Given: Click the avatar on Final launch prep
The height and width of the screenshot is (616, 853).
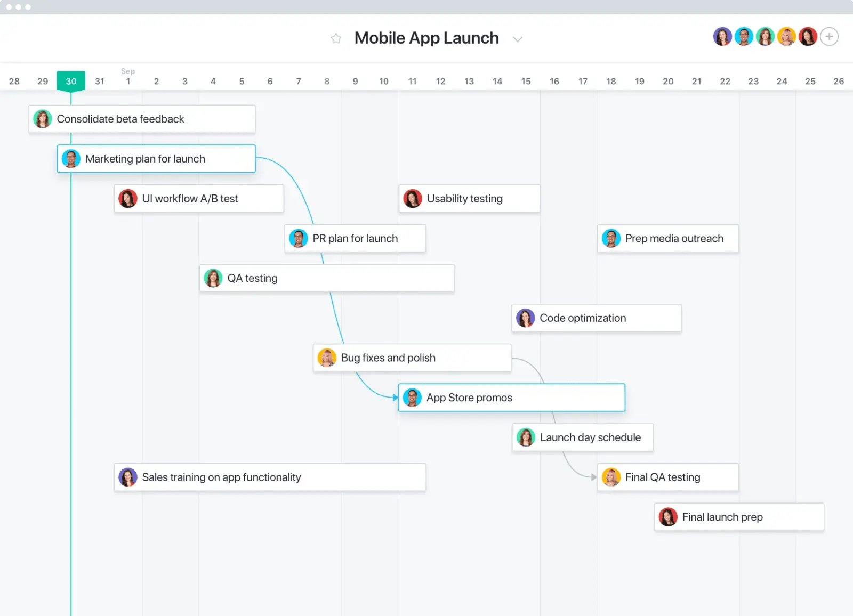Looking at the screenshot, I should click(667, 517).
